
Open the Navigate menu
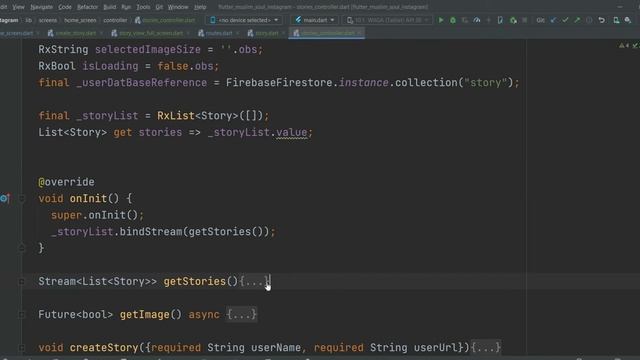[42, 7]
